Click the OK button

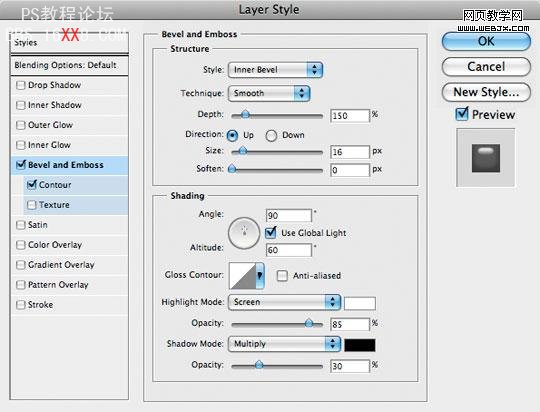pos(486,41)
